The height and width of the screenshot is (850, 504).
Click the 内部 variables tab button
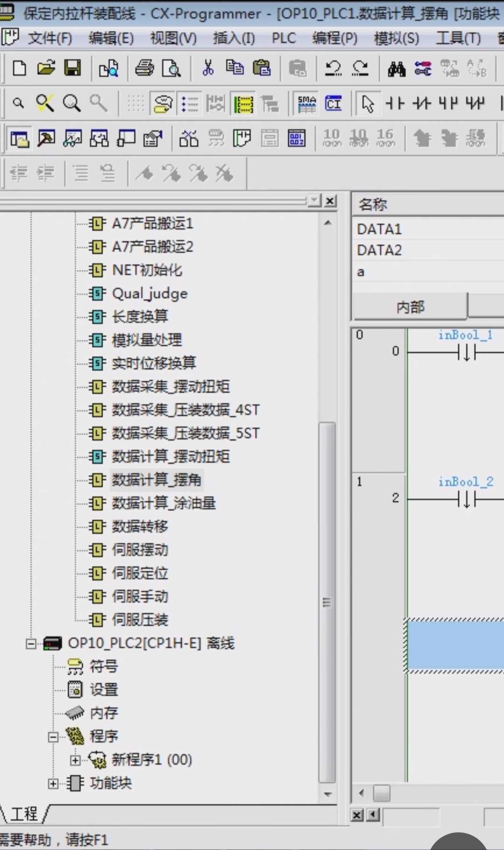coord(410,307)
